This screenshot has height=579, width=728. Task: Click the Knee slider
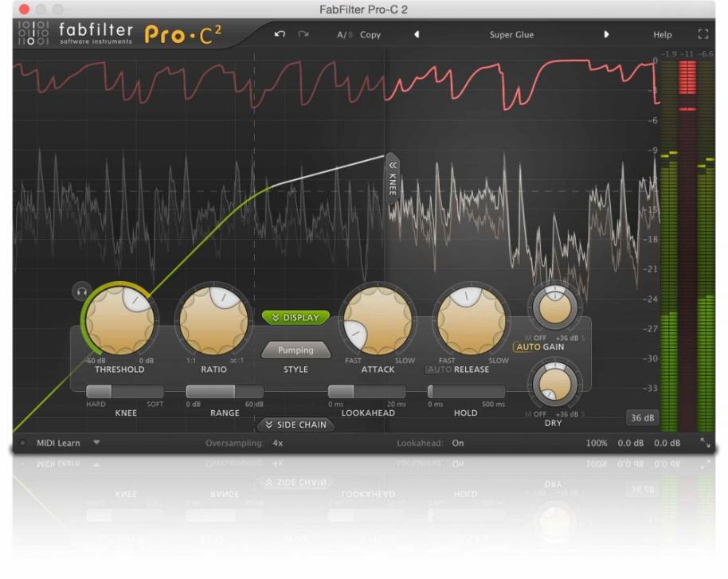124,391
